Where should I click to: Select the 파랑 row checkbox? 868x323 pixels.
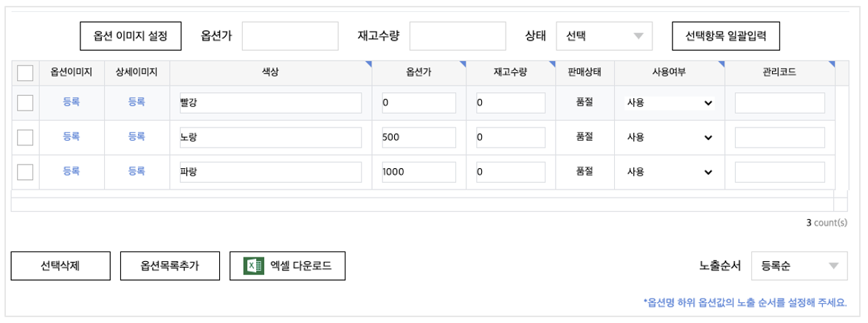point(25,171)
